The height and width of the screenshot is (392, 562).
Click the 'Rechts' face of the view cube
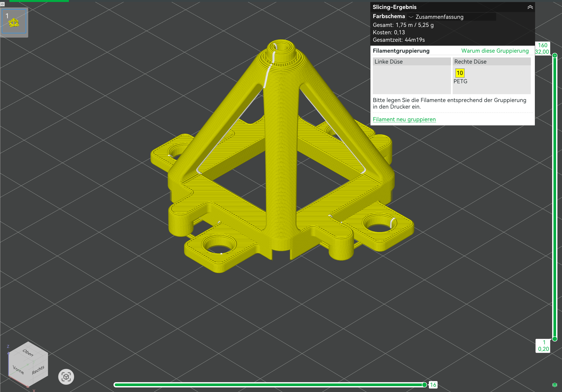[x=39, y=369]
